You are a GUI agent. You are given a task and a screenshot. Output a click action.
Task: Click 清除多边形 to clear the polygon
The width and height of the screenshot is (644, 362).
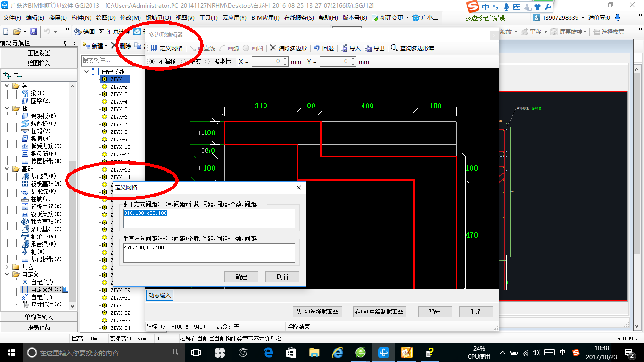[288, 48]
